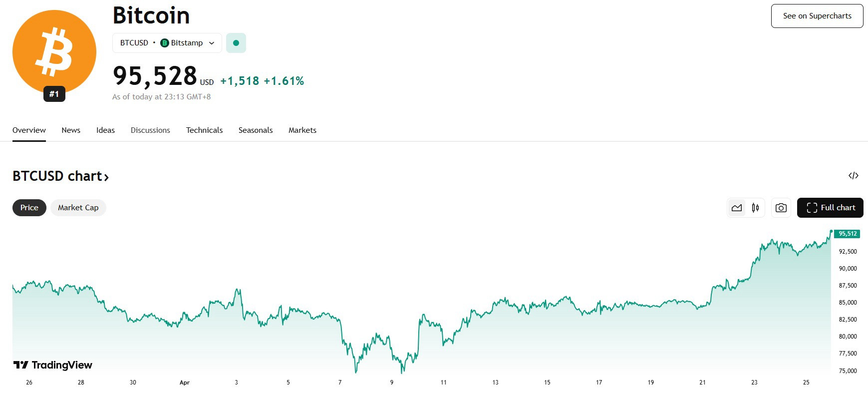
Task: Switch to the Technicals tab
Action: pos(205,130)
